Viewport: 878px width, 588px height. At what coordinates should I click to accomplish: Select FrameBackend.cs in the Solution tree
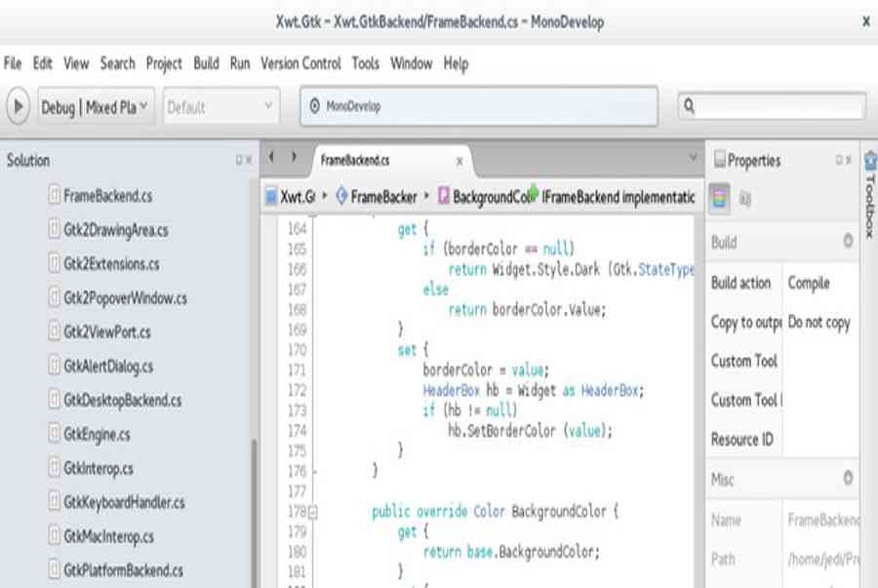[x=107, y=196]
